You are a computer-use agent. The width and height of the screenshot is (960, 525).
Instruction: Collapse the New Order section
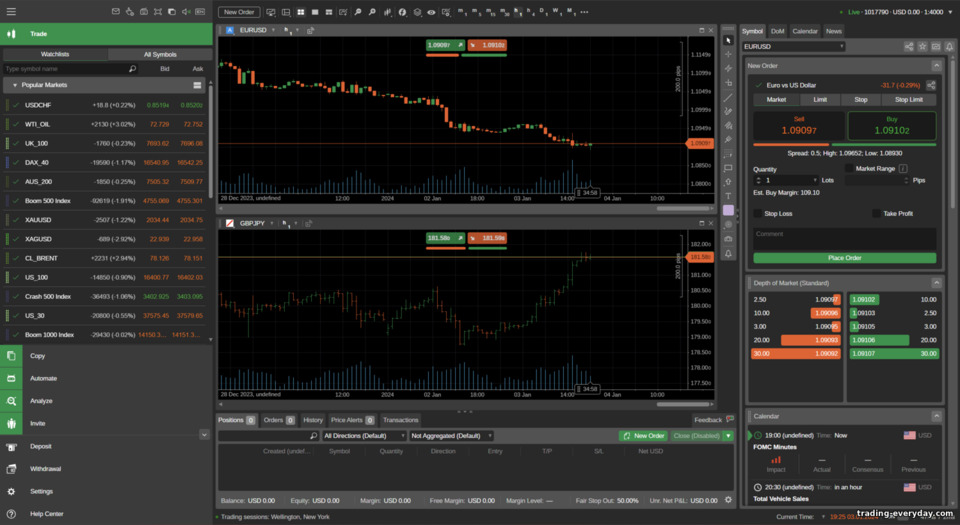pyautogui.click(x=936, y=65)
